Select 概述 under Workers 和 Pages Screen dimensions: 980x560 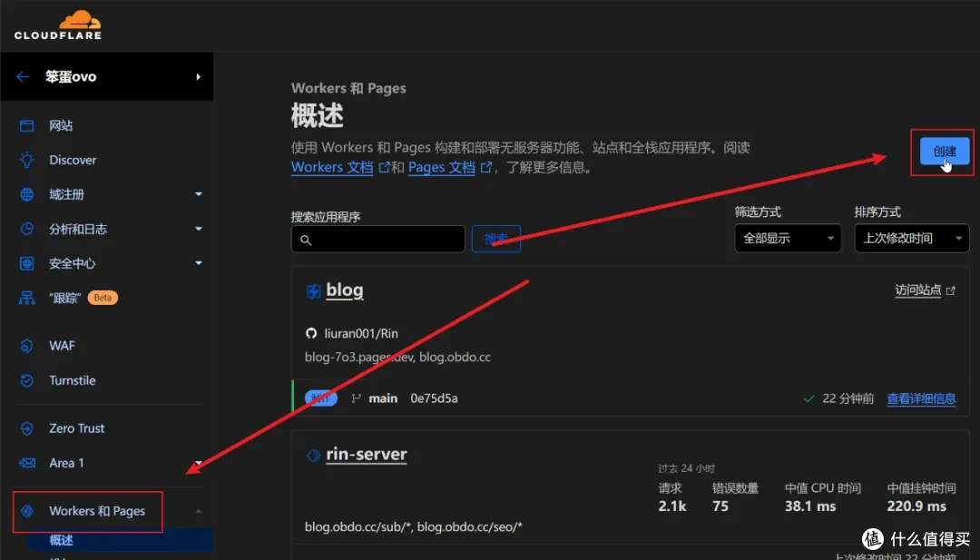tap(62, 540)
